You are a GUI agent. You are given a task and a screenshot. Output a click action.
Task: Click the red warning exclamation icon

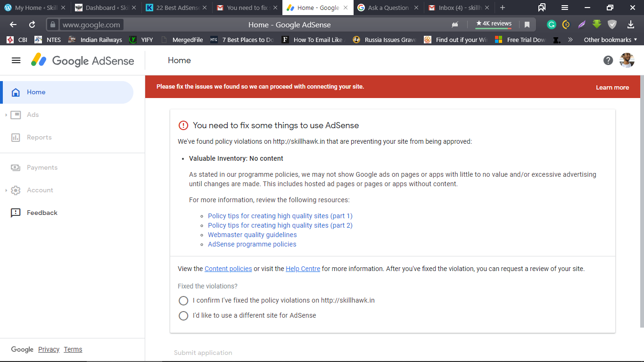coord(183,125)
